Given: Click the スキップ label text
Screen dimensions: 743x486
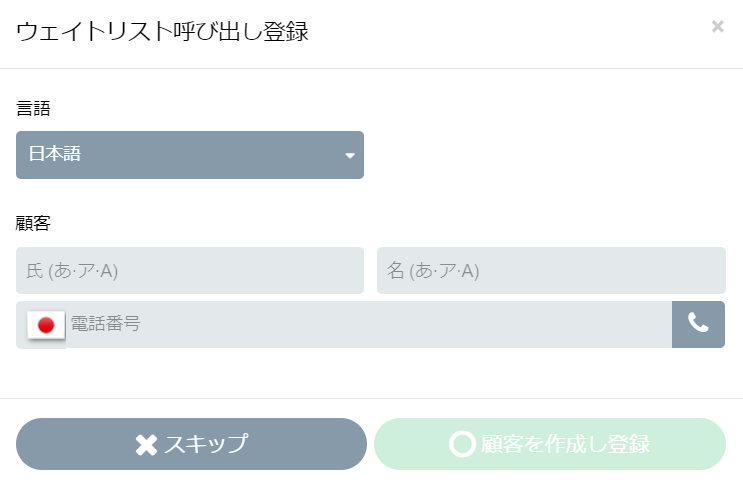Looking at the screenshot, I should (206, 444).
